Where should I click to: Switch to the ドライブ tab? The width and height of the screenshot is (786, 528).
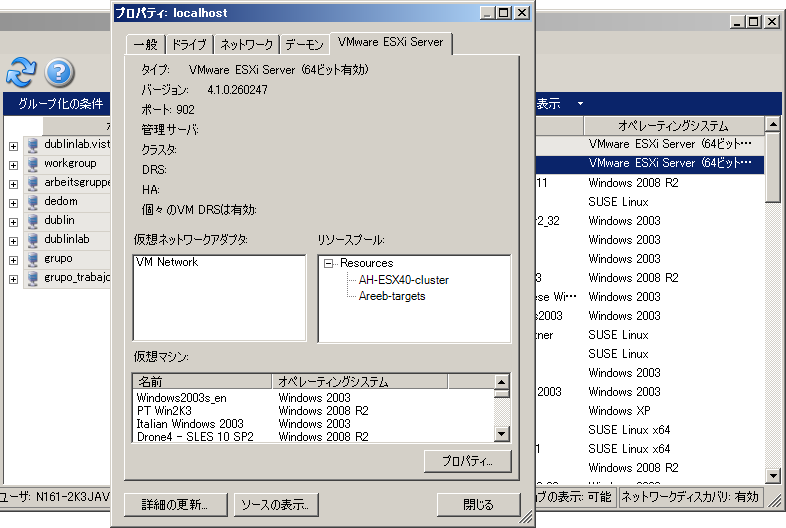coord(189,44)
